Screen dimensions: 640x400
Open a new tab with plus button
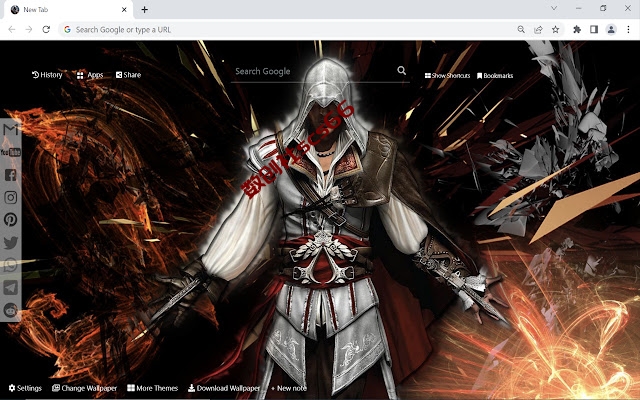click(x=144, y=10)
